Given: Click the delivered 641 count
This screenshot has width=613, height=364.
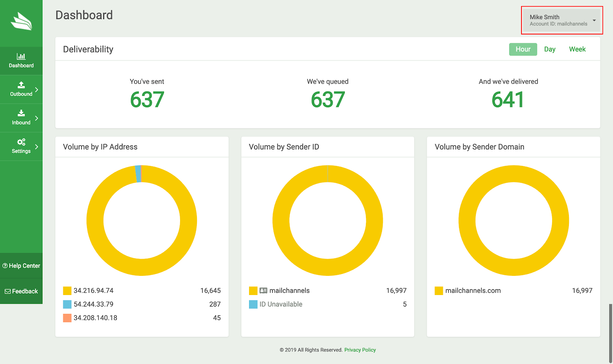Looking at the screenshot, I should coord(508,100).
